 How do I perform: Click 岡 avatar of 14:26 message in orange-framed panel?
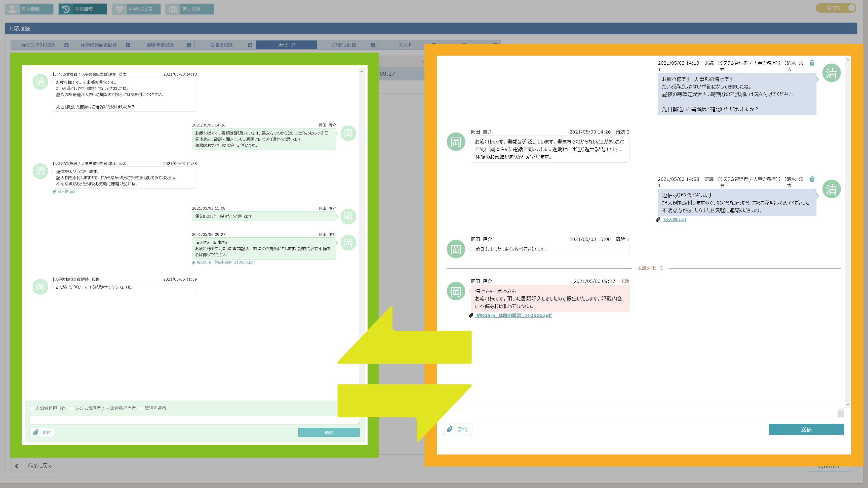pyautogui.click(x=456, y=142)
